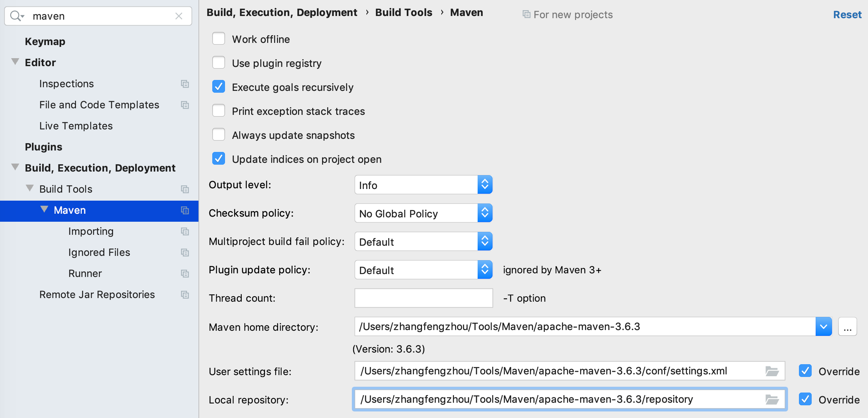Click project-level icon beside Runner
This screenshot has height=418, width=868.
coord(185,274)
